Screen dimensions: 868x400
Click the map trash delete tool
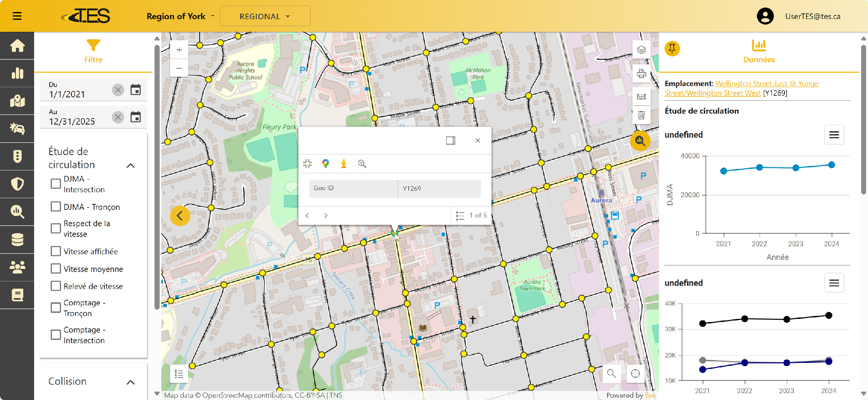641,115
